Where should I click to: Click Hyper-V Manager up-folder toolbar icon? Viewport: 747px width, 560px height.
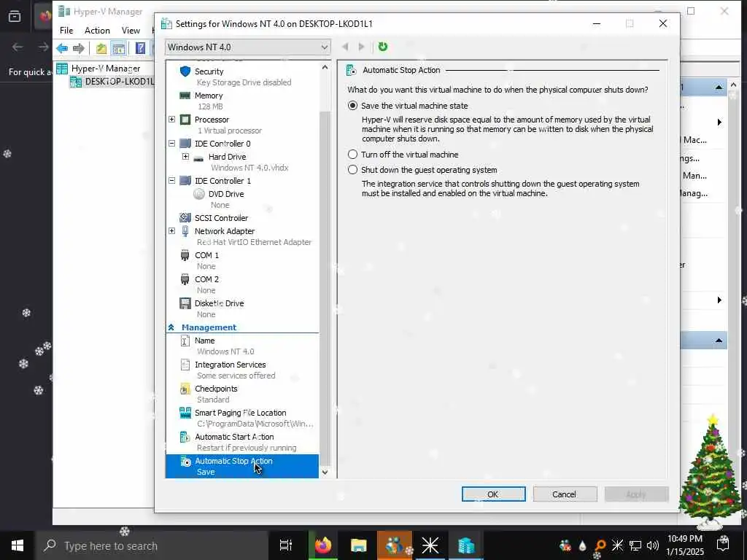pyautogui.click(x=101, y=48)
